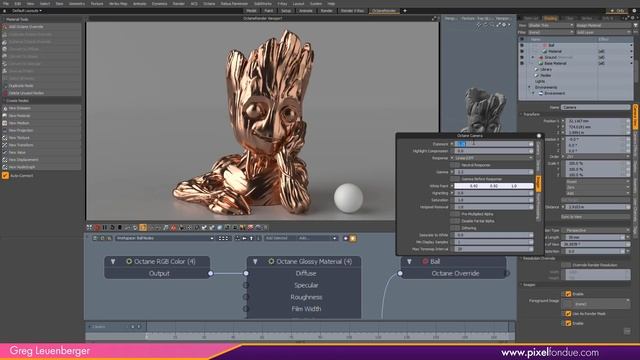Click the New Emission node icon

pos(5,108)
